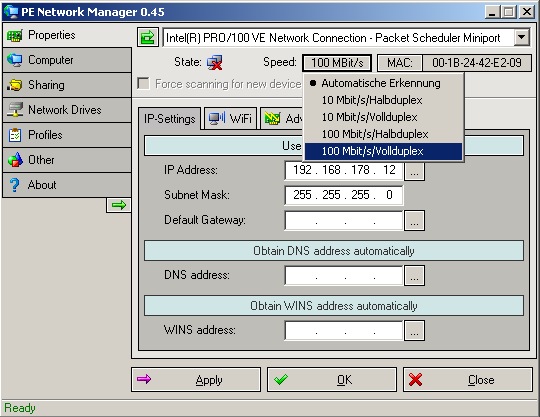Toggle Obtain DNS address automatically
540x417 pixels.
click(334, 251)
